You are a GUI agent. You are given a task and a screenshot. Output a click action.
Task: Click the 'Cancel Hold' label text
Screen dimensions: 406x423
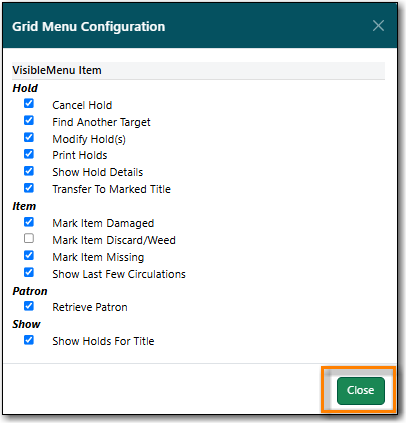[82, 105]
